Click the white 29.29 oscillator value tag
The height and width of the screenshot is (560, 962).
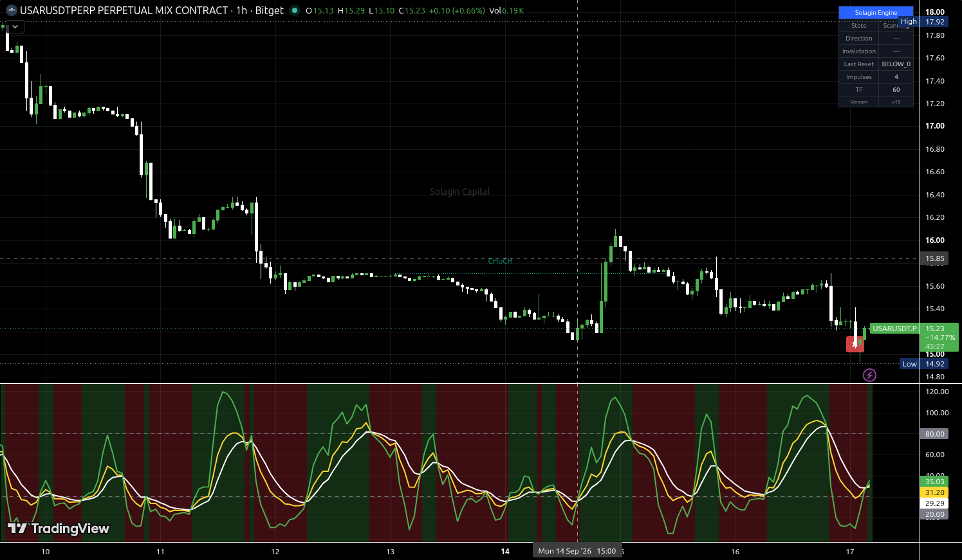(934, 503)
